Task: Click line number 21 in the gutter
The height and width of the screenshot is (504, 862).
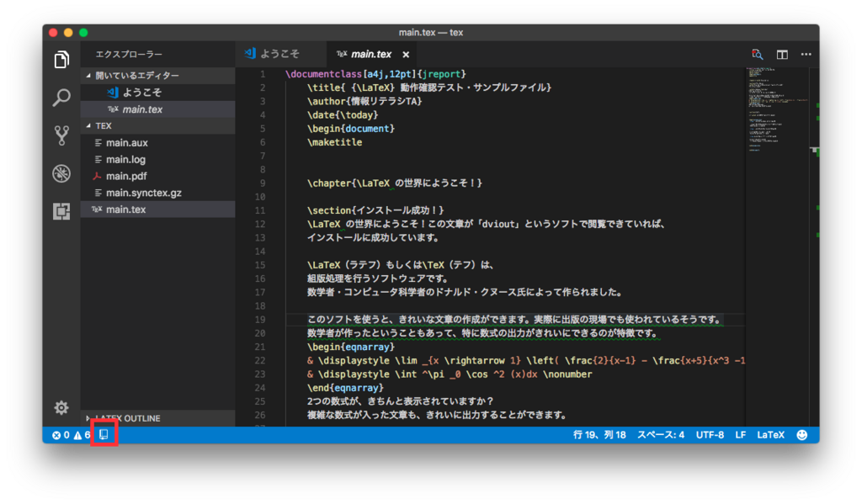Action: pos(260,347)
